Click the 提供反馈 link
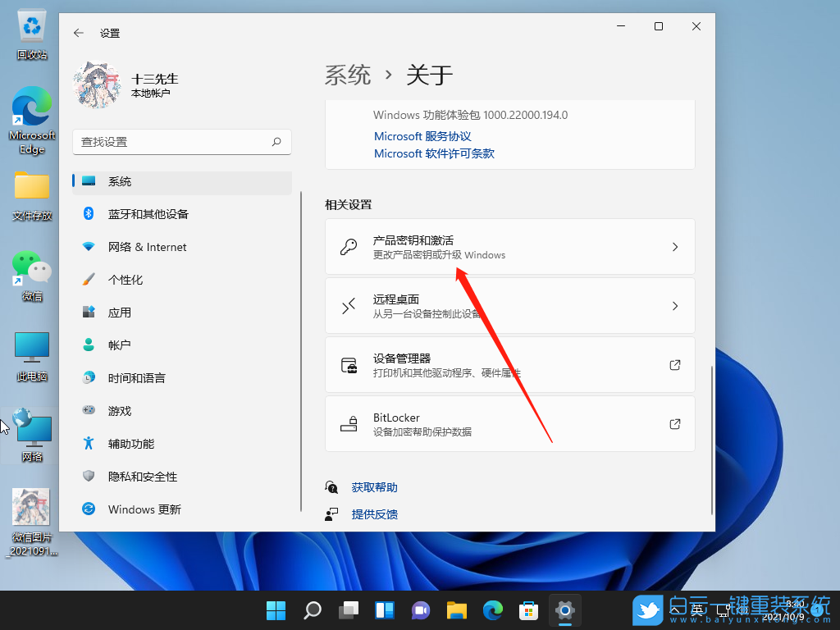 [375, 514]
